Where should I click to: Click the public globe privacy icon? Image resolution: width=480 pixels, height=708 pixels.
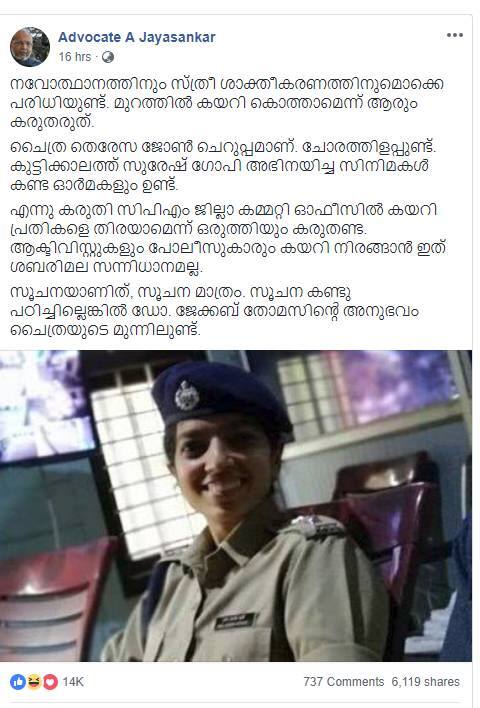click(107, 57)
